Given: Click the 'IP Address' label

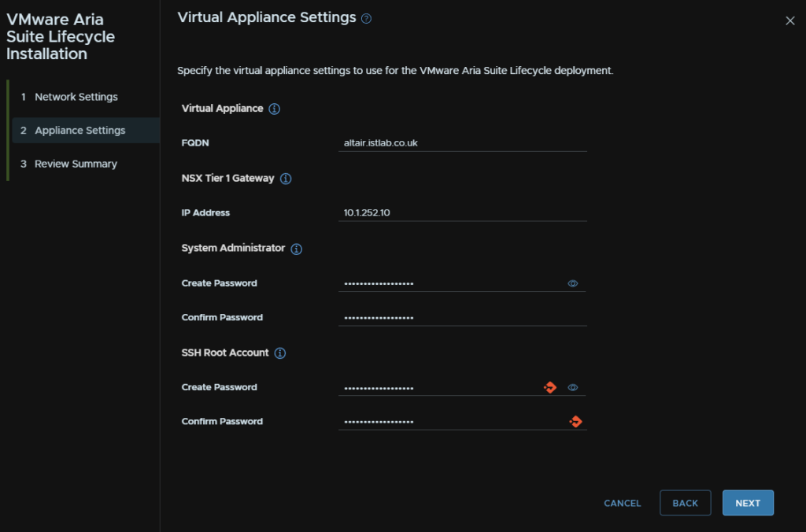Looking at the screenshot, I should point(205,212).
